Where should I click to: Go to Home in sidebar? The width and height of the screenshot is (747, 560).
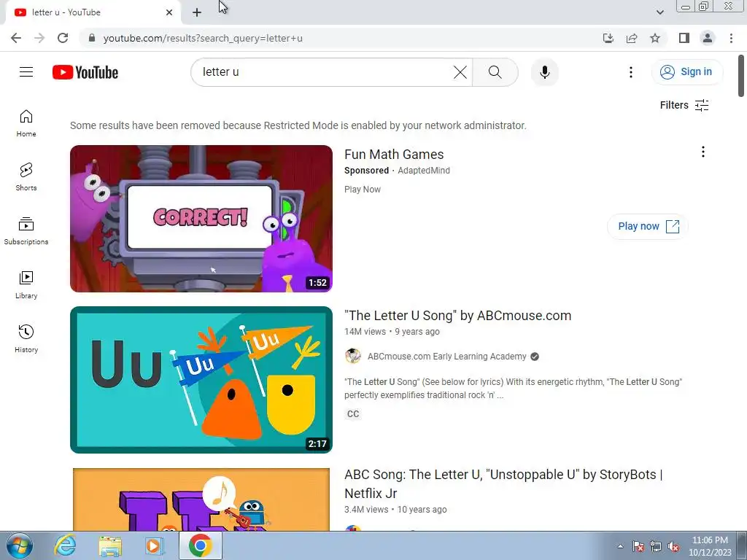point(26,123)
